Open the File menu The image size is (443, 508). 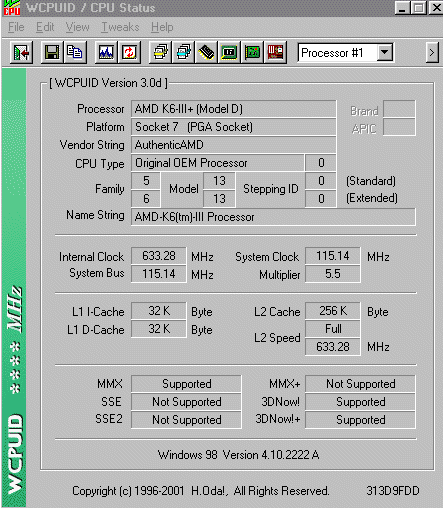point(16,27)
